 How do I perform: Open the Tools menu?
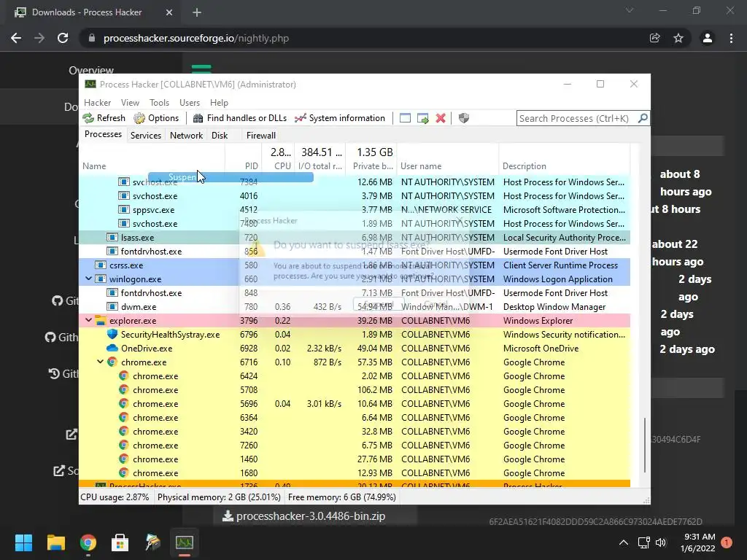[x=159, y=102]
